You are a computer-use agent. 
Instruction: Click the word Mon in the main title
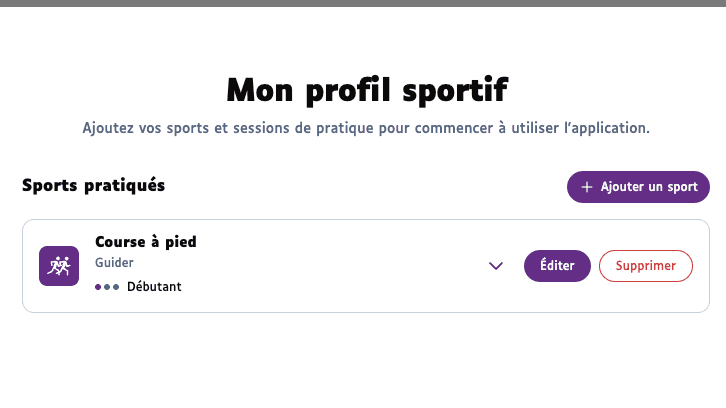coord(258,91)
